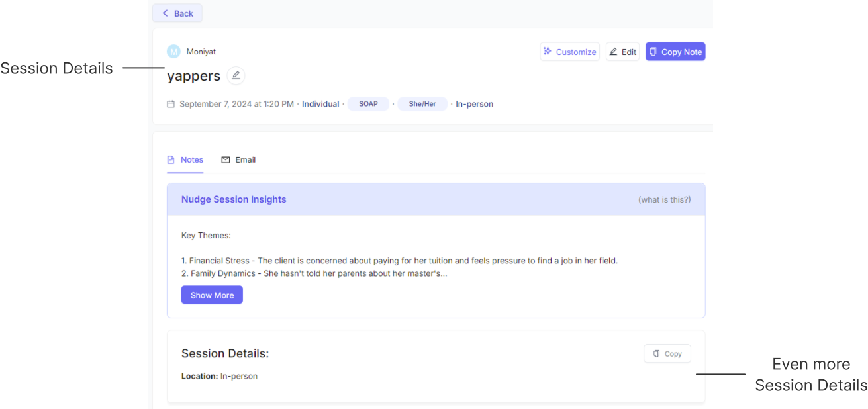Click the Back button
Viewport: 868px width, 409px height.
point(177,13)
